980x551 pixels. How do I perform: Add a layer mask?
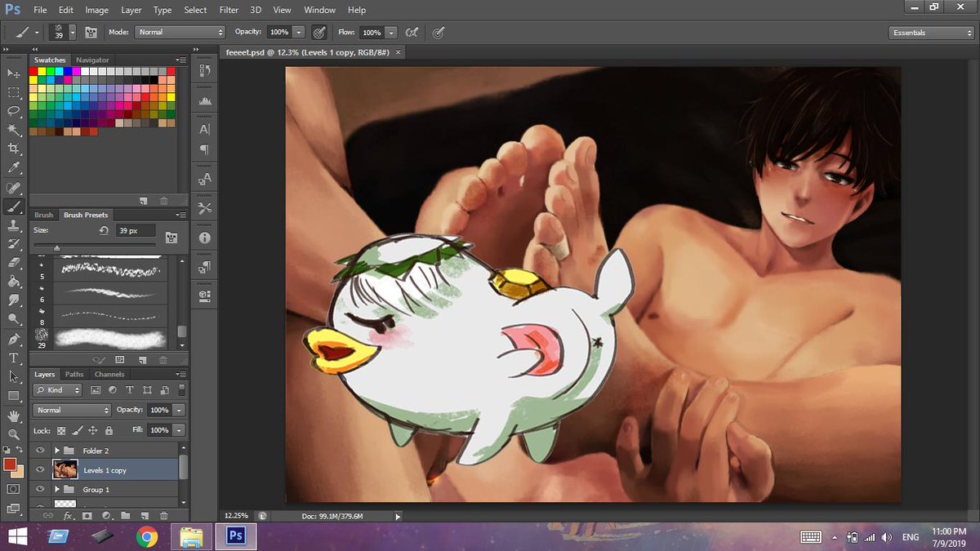[x=87, y=516]
